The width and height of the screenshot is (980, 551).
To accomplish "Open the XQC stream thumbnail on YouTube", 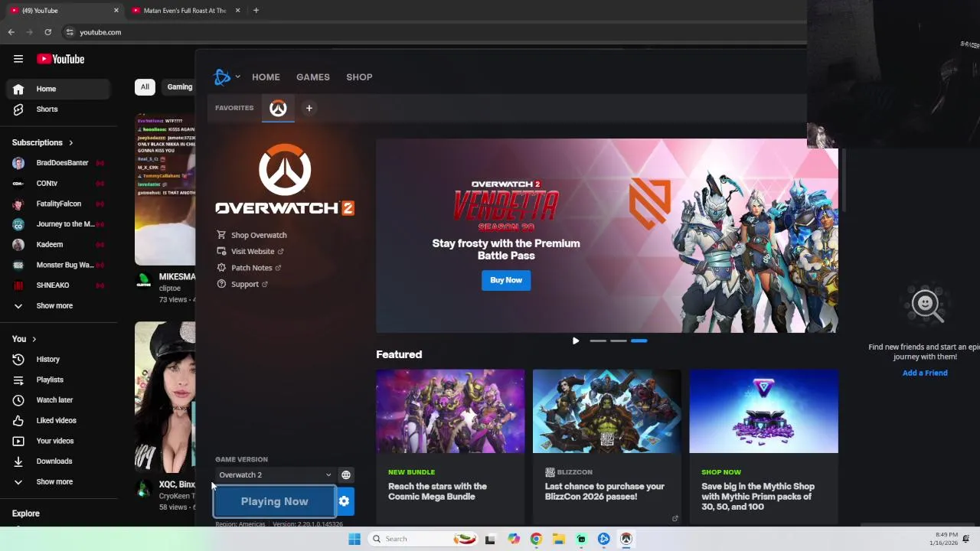I will (165, 397).
